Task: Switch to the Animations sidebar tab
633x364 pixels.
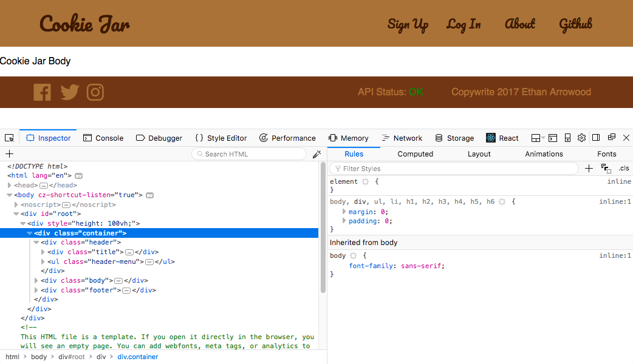Action: point(544,154)
